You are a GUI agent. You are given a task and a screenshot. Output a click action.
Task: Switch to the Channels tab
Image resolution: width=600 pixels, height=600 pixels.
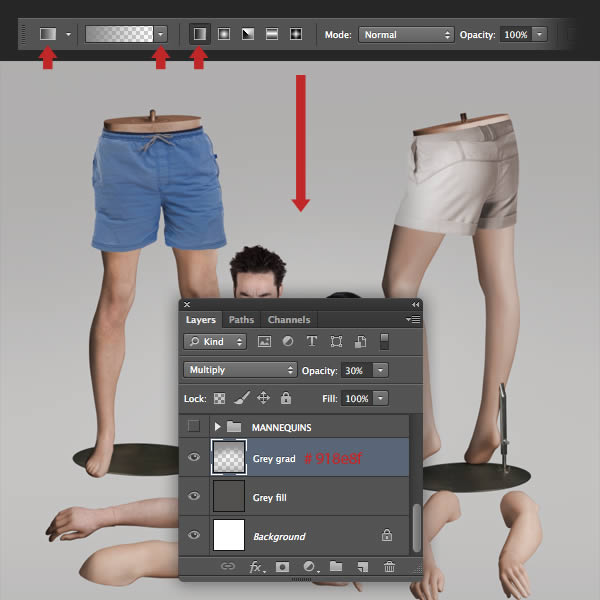tap(288, 320)
